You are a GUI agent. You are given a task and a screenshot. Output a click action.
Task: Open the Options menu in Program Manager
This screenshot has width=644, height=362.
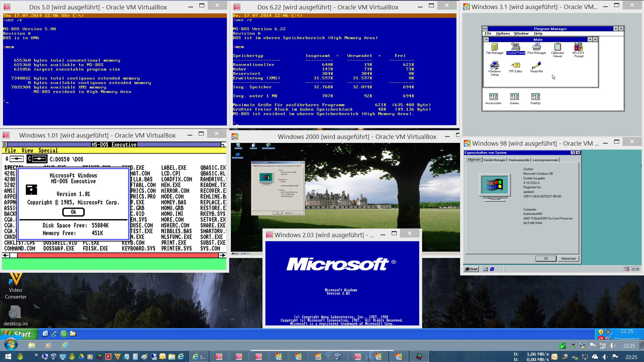point(503,34)
